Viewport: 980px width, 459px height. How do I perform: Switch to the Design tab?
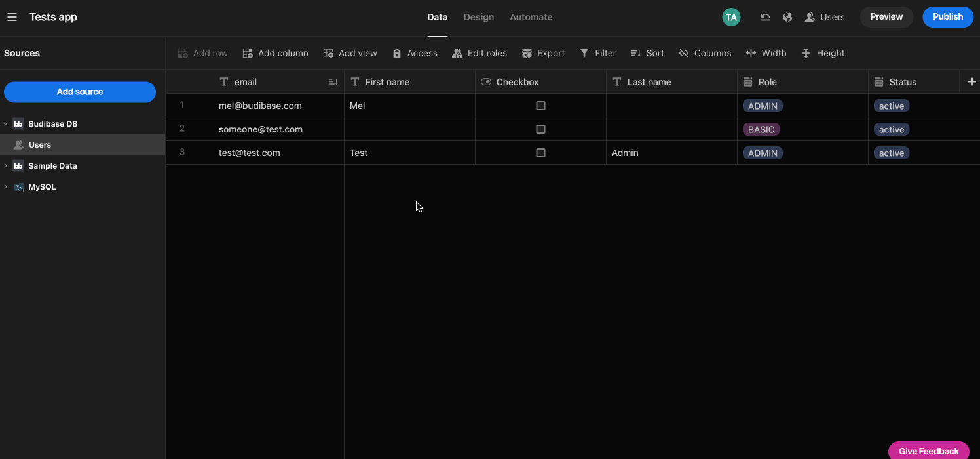coord(479,16)
